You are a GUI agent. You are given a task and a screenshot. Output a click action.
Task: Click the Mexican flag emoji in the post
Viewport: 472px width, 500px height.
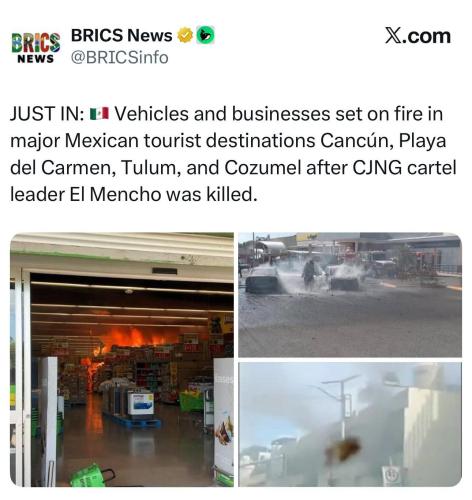point(99,113)
